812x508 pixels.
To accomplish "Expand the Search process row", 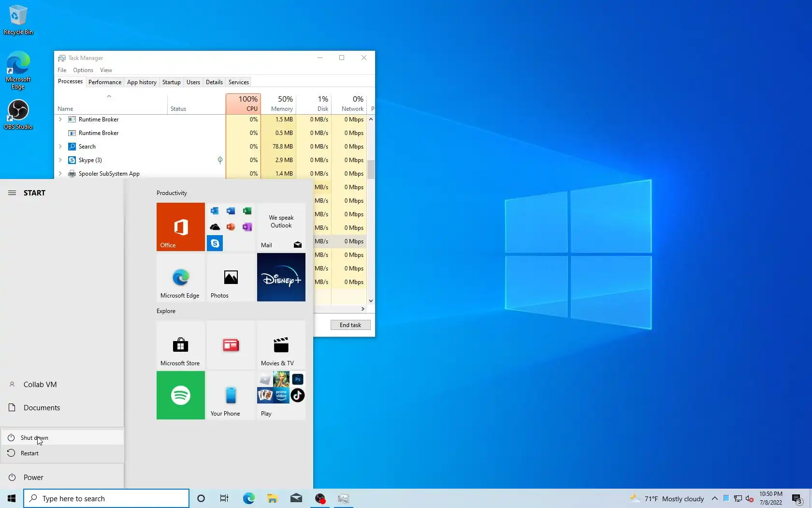I will click(x=60, y=147).
